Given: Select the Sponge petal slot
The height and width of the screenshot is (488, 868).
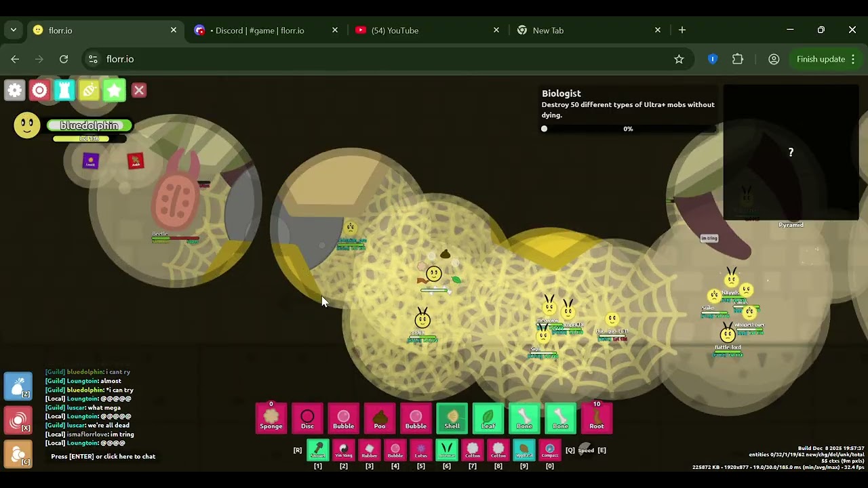Looking at the screenshot, I should pos(271,418).
